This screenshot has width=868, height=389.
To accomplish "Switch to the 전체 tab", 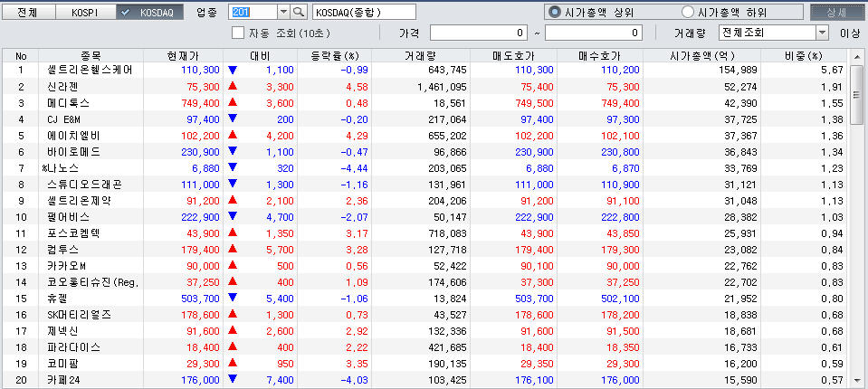I will [27, 12].
